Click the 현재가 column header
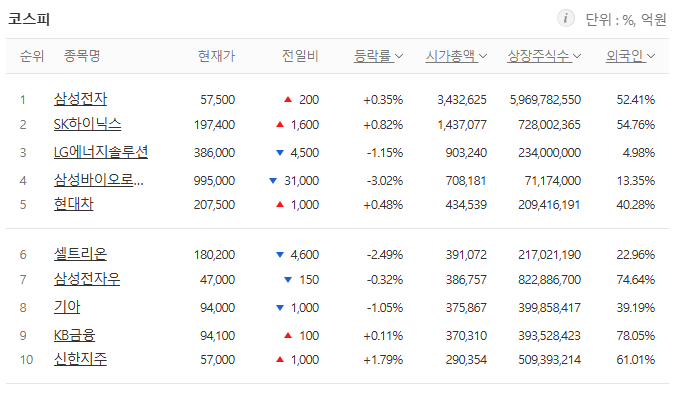This screenshot has width=687, height=394. [216, 56]
